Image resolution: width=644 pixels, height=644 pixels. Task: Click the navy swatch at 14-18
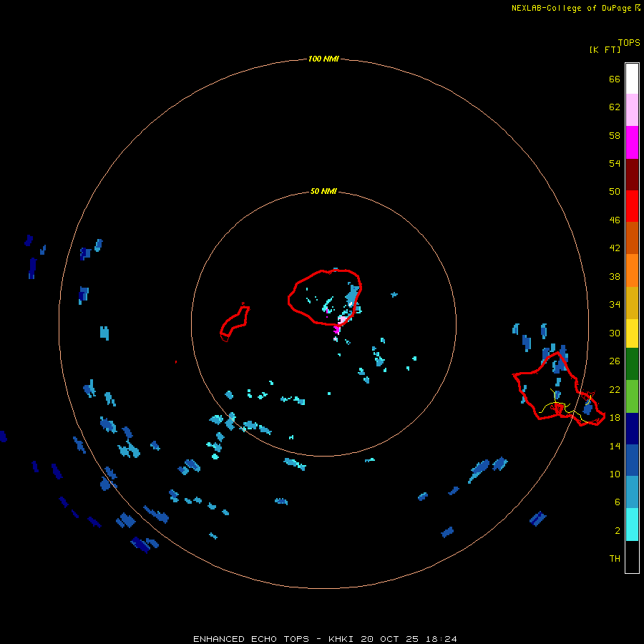coord(632,429)
